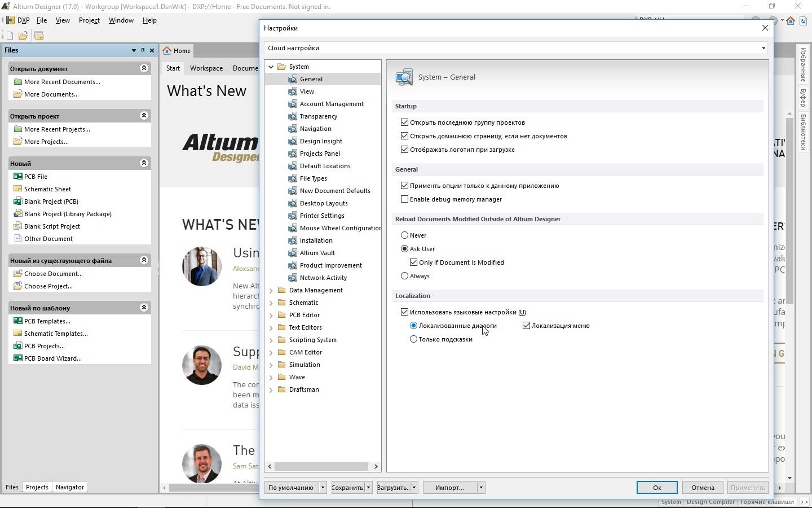Collapse the System tree node
Image resolution: width=812 pixels, height=508 pixels.
tap(271, 67)
